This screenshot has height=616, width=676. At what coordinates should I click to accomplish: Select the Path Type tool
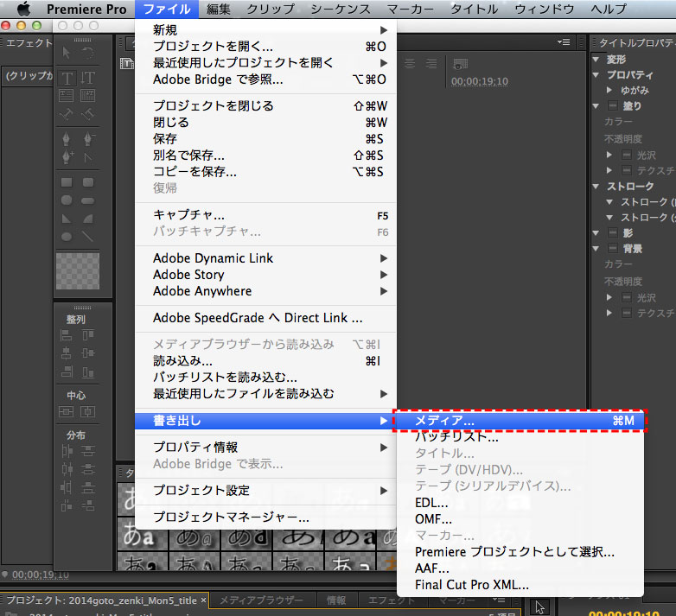[x=66, y=114]
